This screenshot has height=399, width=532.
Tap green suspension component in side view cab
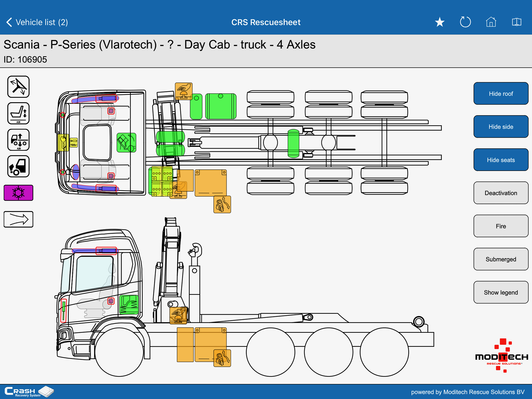tap(129, 305)
